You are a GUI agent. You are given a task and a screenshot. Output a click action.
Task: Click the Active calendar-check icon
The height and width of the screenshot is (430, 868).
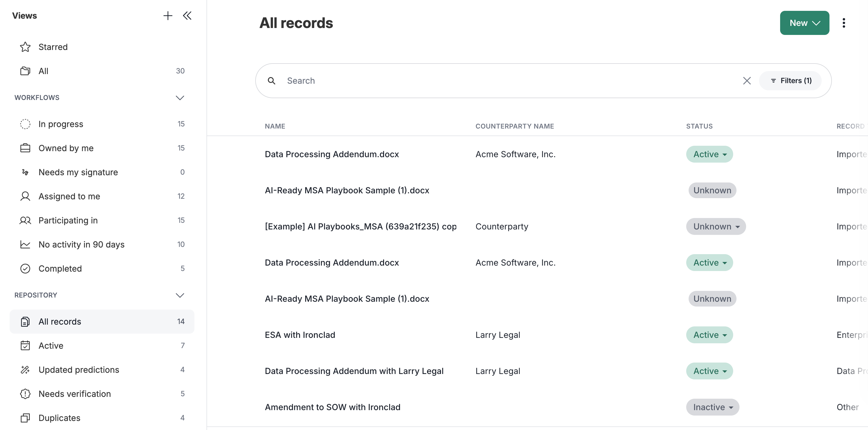pyautogui.click(x=25, y=345)
